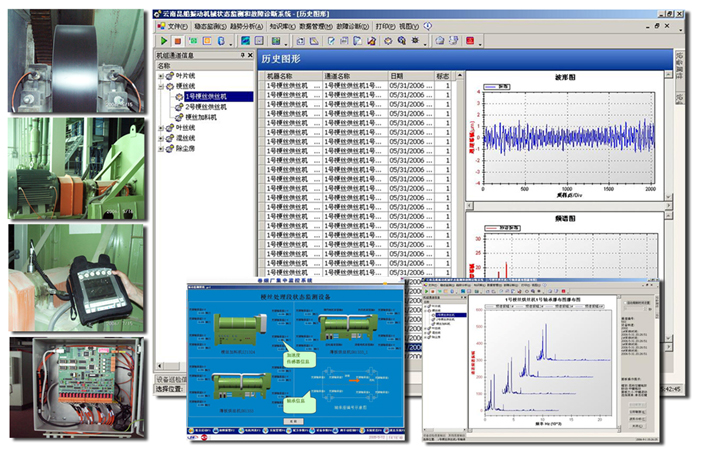
Task: Select 梗丝加料机 node in tree
Action: point(203,116)
